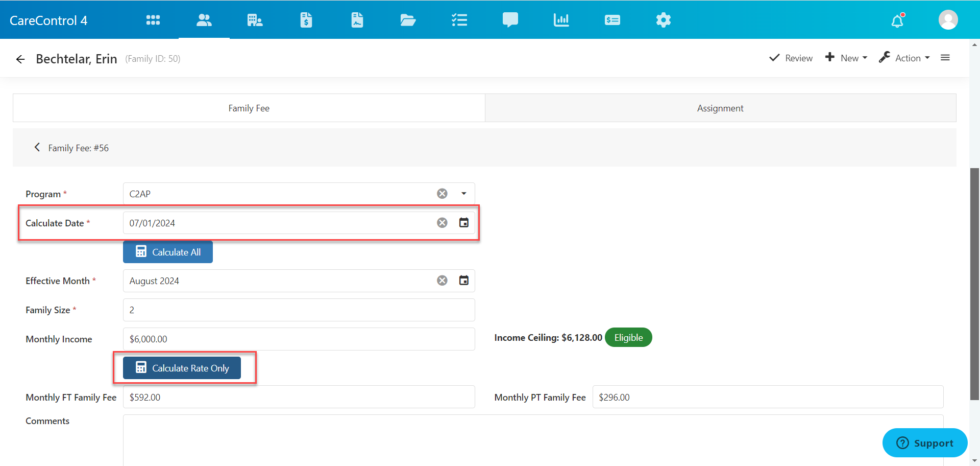
Task: Open the reports bar chart icon
Action: coord(561,20)
